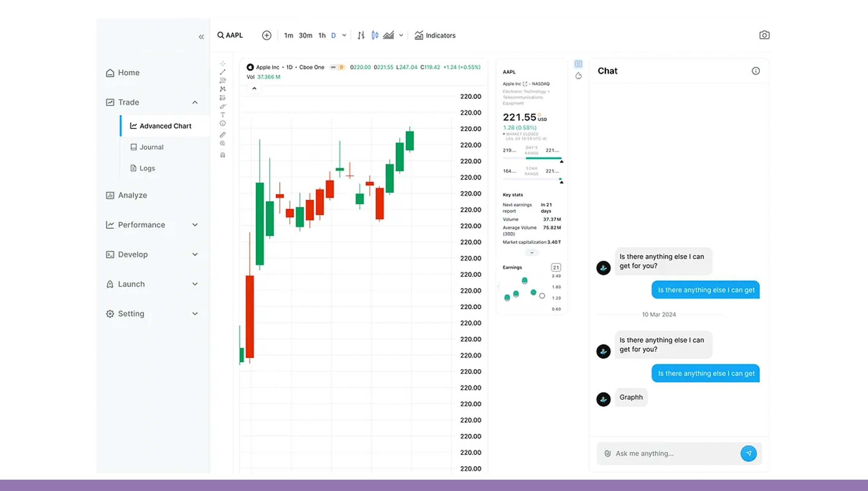The image size is (868, 491).
Task: Select the trend line drawing tool
Action: [223, 71]
